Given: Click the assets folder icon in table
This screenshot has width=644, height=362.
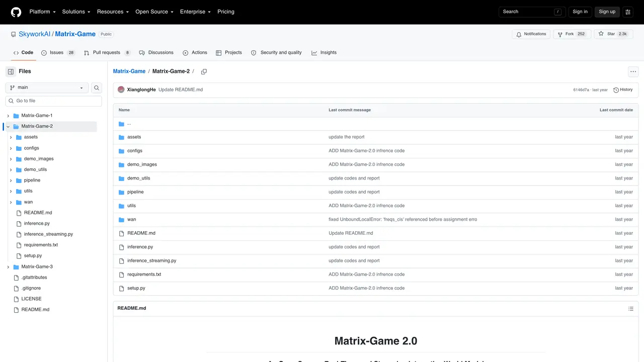Looking at the screenshot, I should pyautogui.click(x=121, y=137).
